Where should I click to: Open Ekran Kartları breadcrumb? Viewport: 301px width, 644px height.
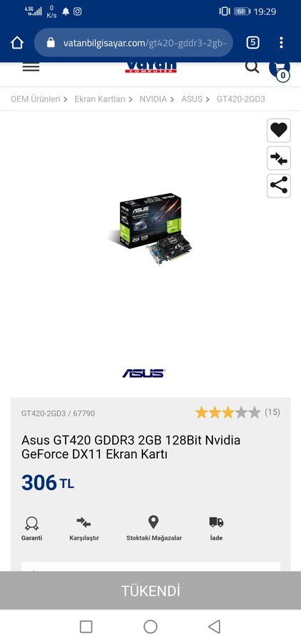(100, 99)
